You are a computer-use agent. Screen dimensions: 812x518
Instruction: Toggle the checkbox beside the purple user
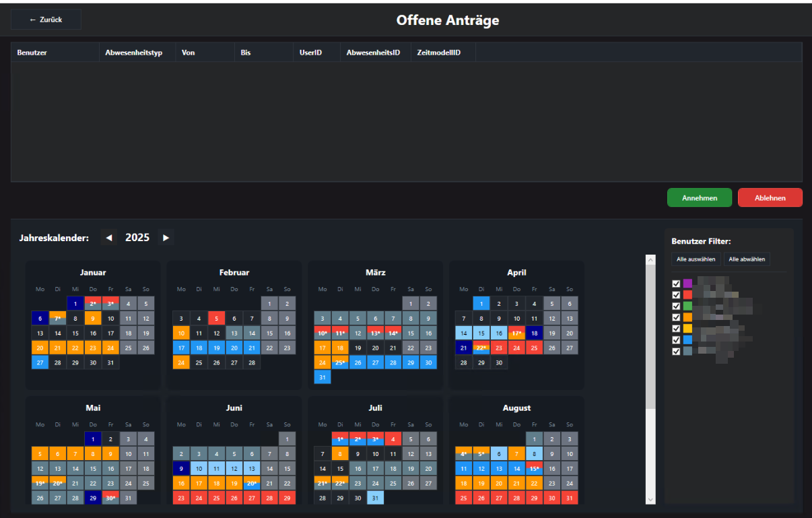tap(676, 284)
